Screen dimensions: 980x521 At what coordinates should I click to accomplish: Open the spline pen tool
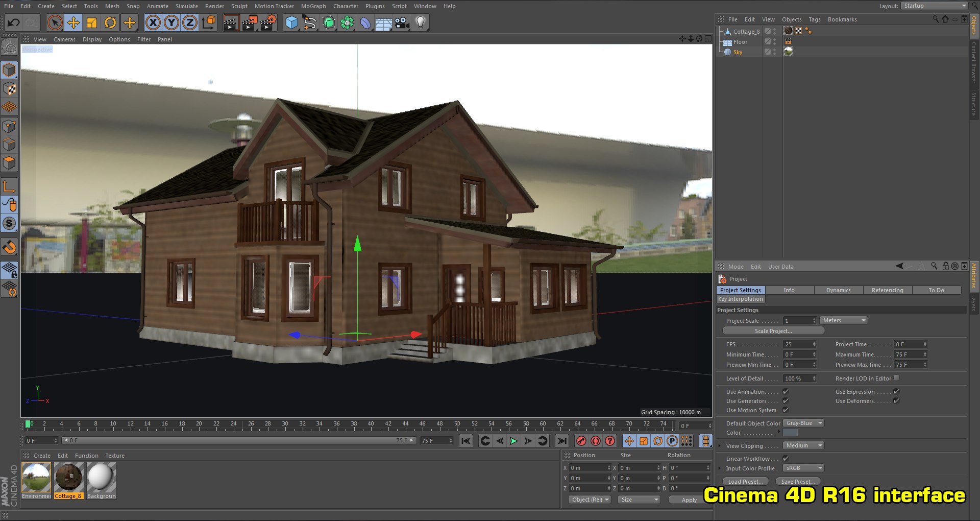tap(310, 22)
